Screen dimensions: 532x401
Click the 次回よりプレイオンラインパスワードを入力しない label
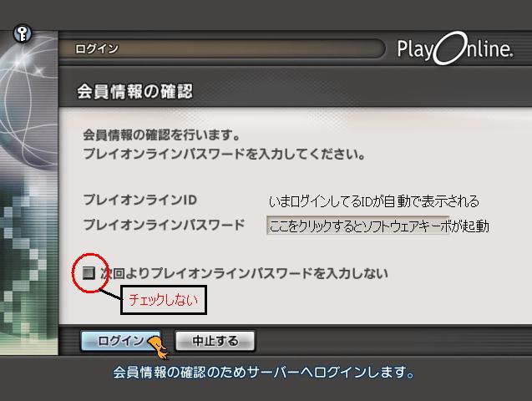point(244,273)
